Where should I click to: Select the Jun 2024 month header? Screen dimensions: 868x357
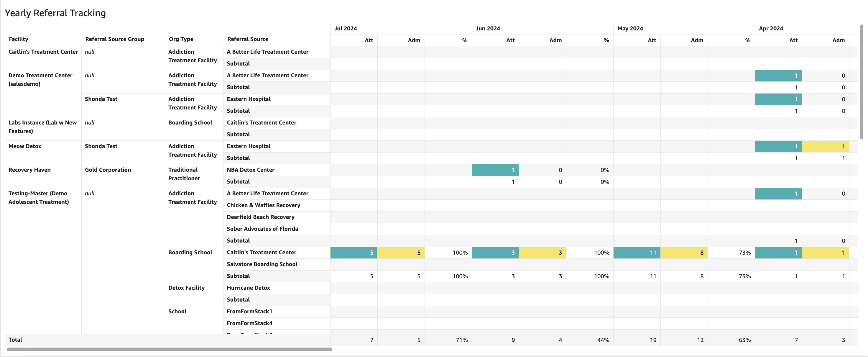coord(488,29)
